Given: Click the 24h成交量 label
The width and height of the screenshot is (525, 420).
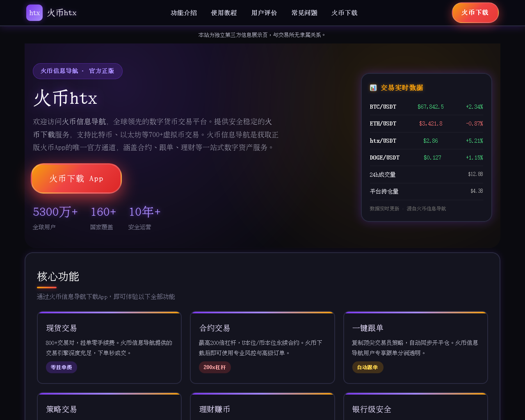Looking at the screenshot, I should point(383,175).
